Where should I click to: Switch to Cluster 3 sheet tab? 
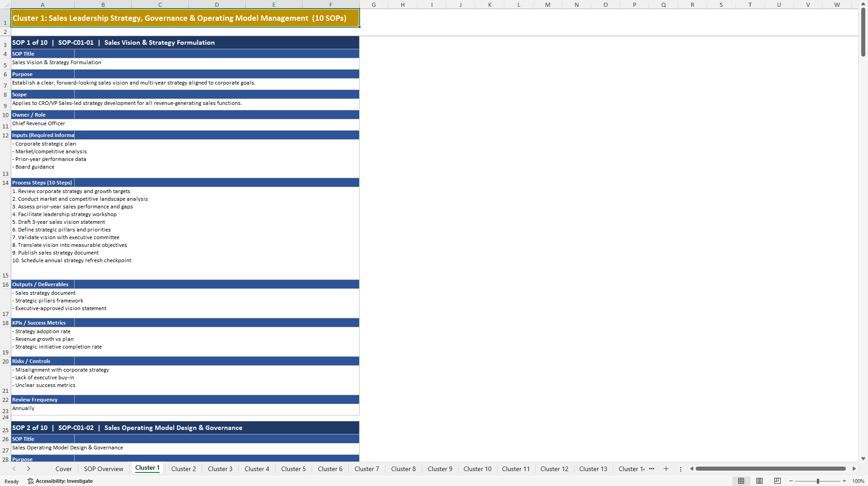pos(220,469)
